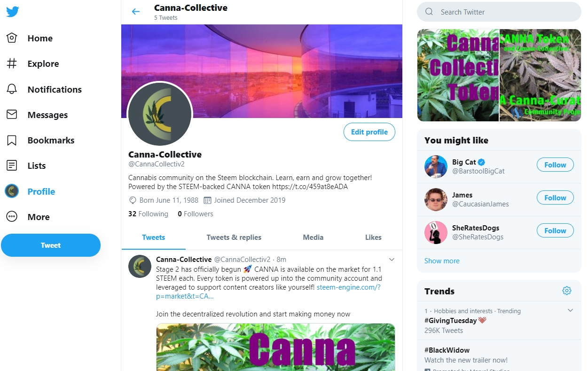Open Home from the sidebar

click(x=30, y=38)
